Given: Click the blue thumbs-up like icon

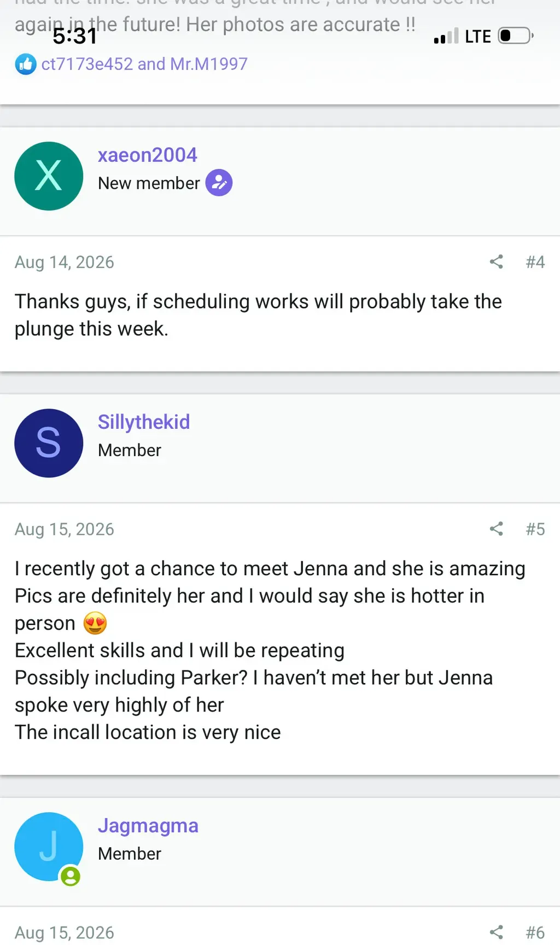Looking at the screenshot, I should pyautogui.click(x=26, y=65).
